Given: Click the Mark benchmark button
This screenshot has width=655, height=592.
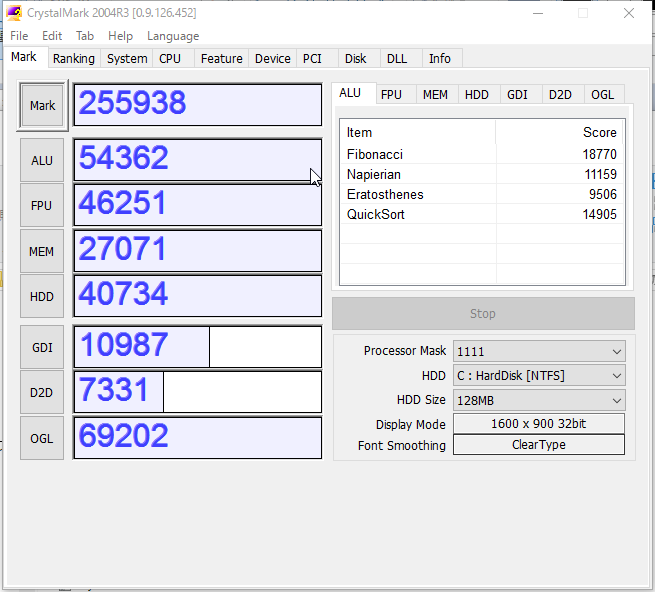Looking at the screenshot, I should [42, 105].
